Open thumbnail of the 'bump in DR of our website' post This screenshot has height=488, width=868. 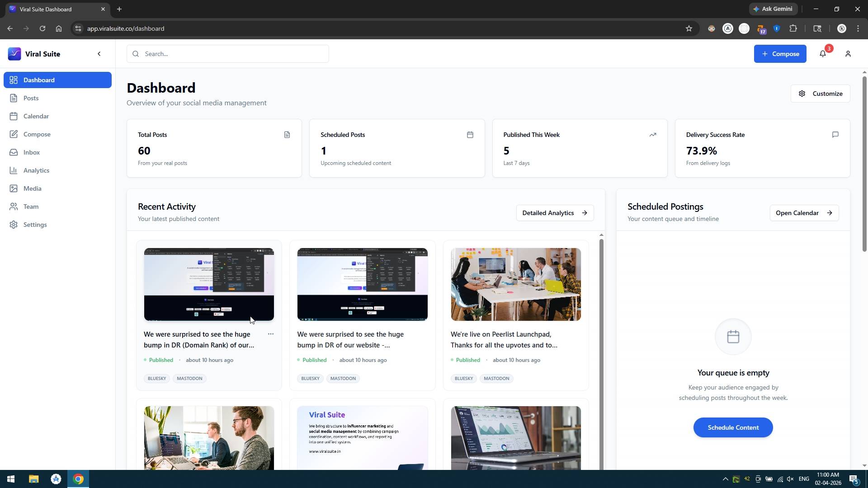click(363, 284)
